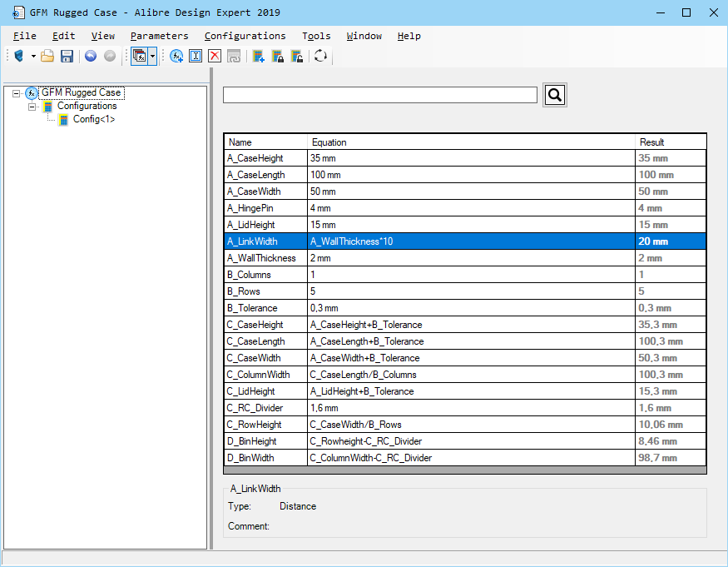The image size is (728, 567).
Task: Open the dropdown next to equation editor icon
Action: 152,57
